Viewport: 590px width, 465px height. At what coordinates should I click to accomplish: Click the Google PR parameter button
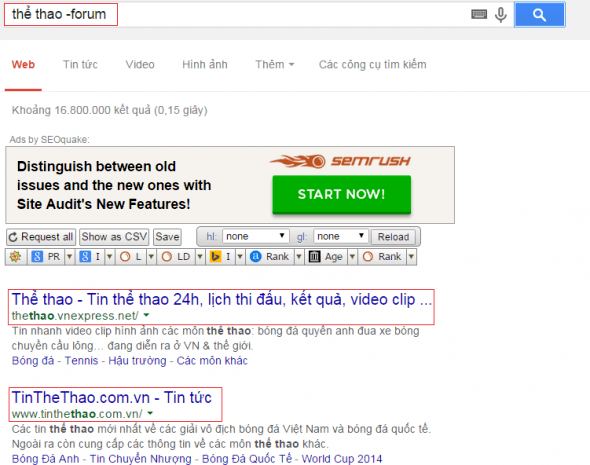click(x=46, y=257)
